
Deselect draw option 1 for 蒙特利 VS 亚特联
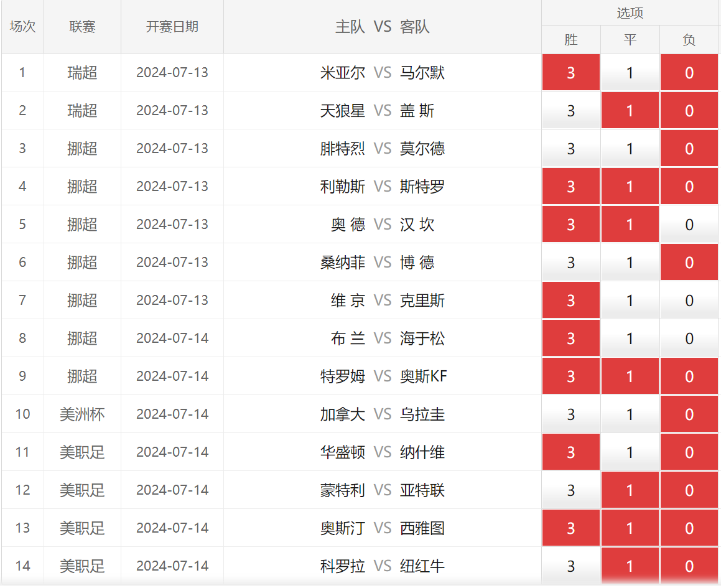[630, 490]
